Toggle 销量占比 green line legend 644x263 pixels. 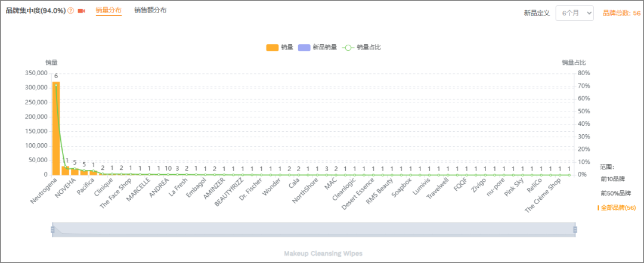point(348,47)
